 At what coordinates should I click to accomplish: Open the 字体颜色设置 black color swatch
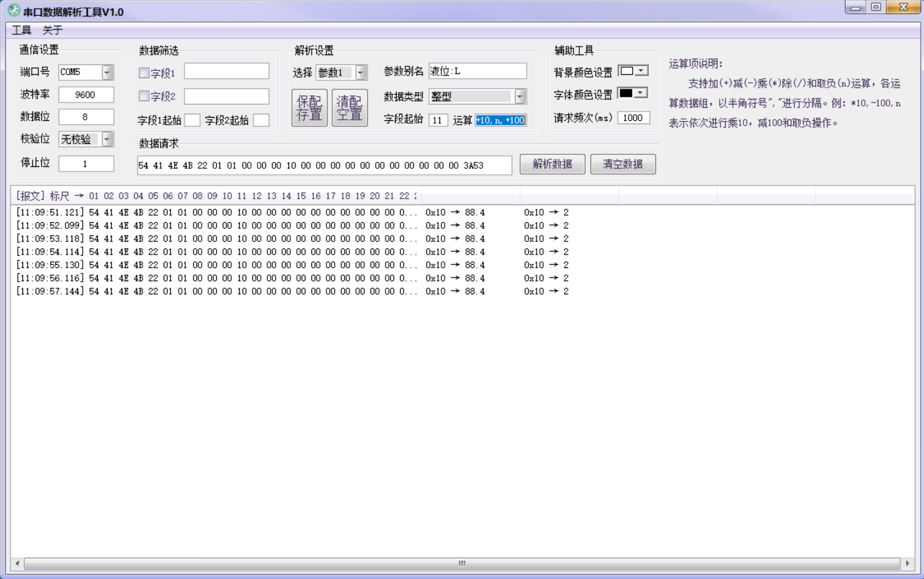click(x=633, y=93)
